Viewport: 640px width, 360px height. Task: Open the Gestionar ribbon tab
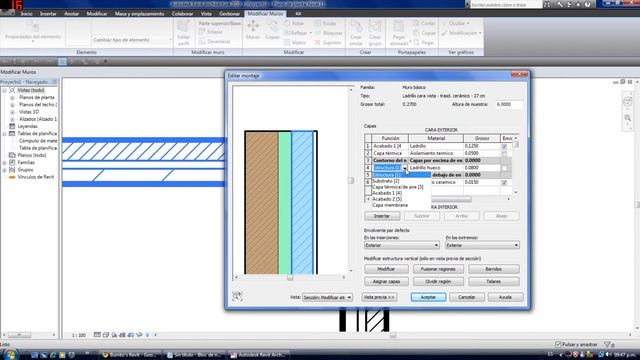click(229, 13)
